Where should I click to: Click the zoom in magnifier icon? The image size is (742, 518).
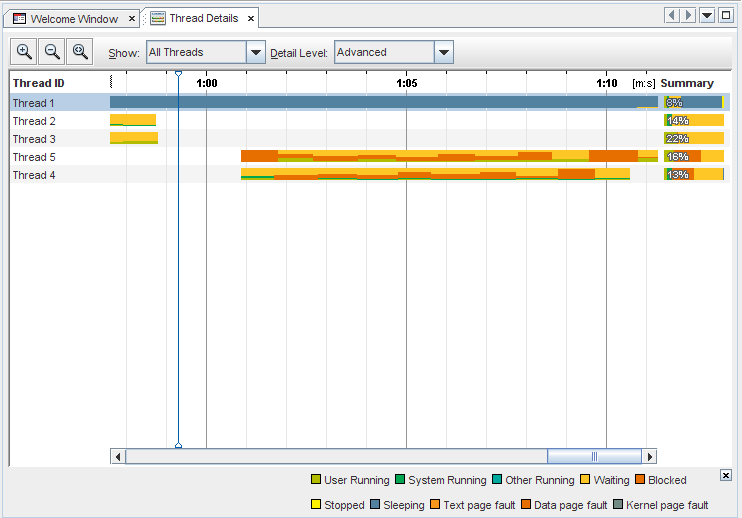click(24, 52)
